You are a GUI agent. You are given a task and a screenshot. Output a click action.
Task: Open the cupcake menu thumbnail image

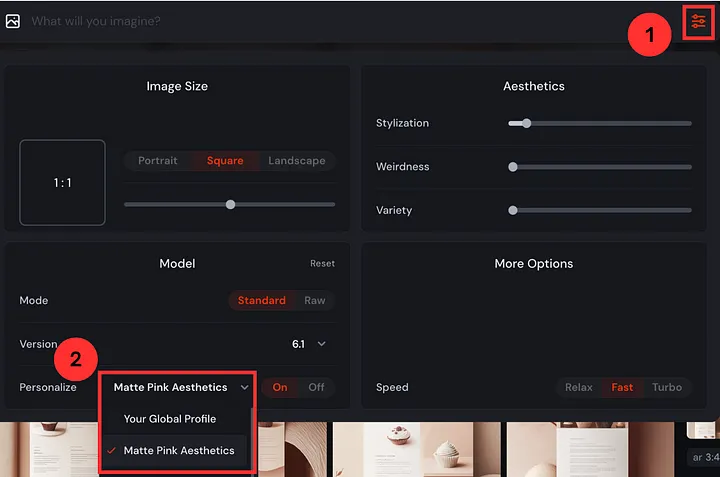tap(416, 449)
